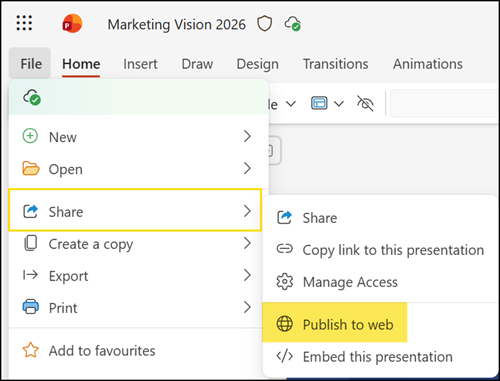Select Create a copy menu entry
500x381 pixels.
point(135,243)
